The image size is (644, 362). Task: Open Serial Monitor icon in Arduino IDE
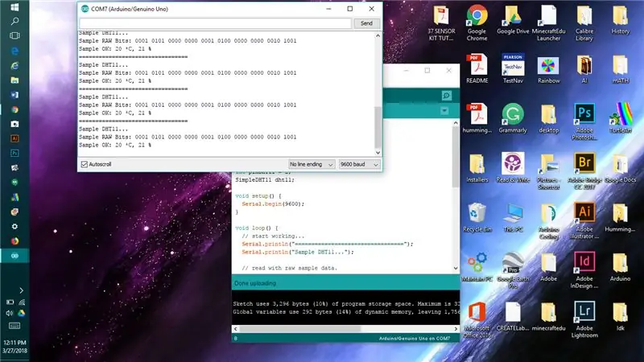(x=447, y=96)
